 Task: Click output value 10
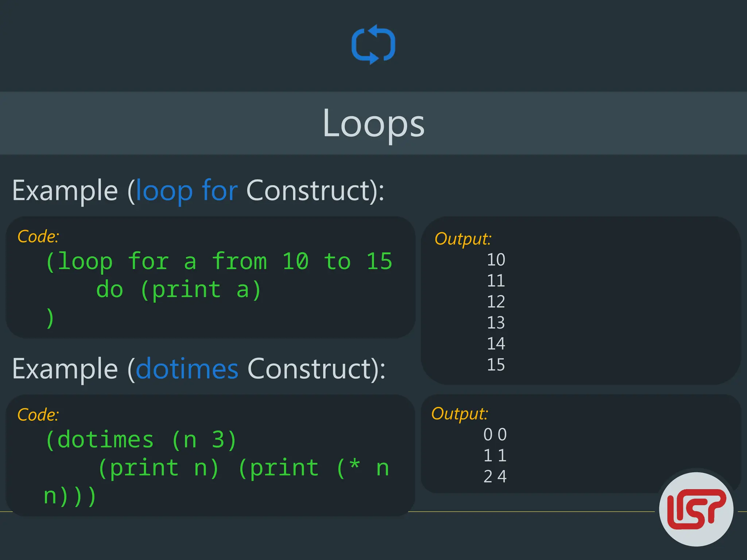tap(496, 260)
